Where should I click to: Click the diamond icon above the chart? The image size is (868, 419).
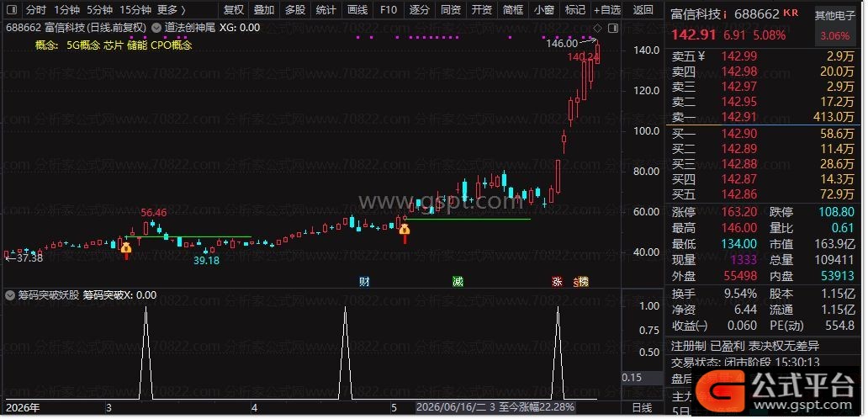597,28
